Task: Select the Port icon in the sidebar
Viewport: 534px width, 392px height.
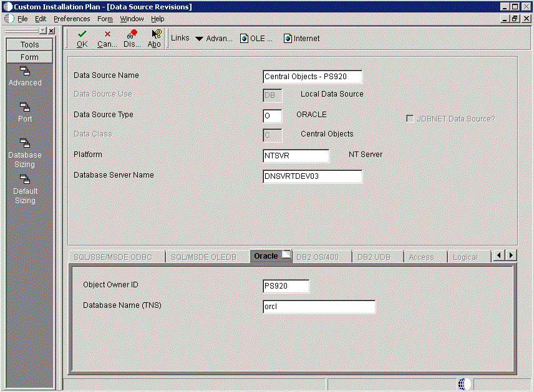Action: point(25,107)
